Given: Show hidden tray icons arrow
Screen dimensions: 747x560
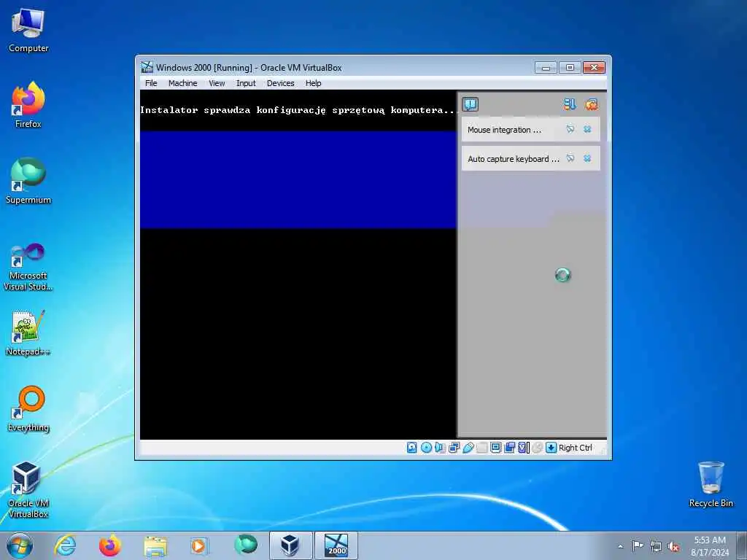Looking at the screenshot, I should click(x=620, y=546).
